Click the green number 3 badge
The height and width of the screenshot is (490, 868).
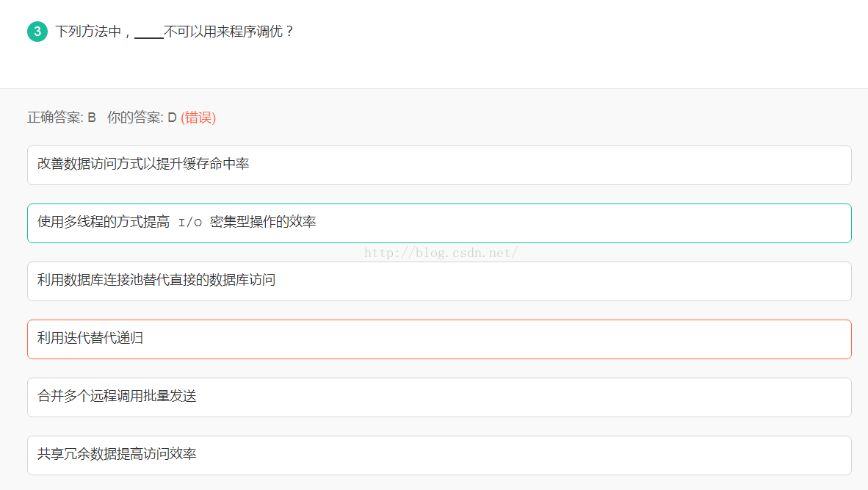click(37, 32)
